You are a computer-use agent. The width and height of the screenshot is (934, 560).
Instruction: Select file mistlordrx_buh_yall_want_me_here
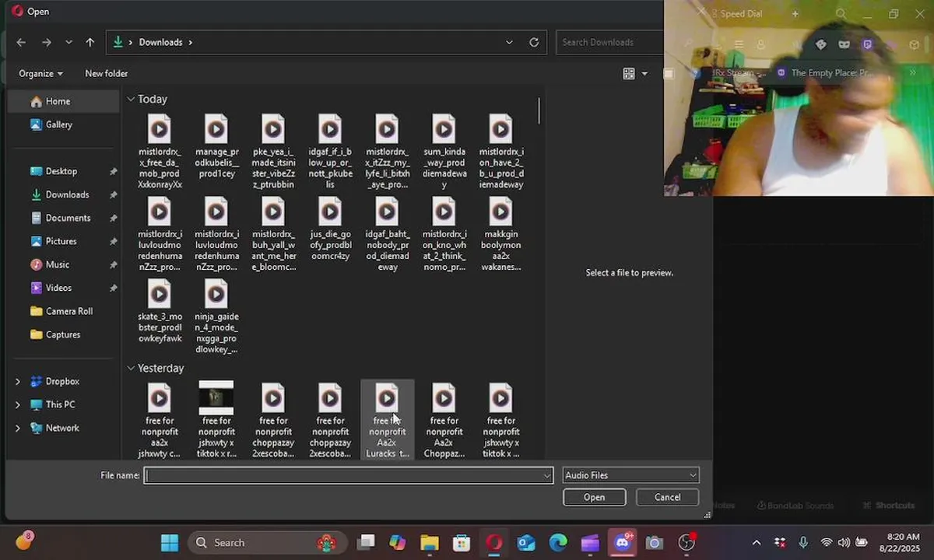pos(273,234)
